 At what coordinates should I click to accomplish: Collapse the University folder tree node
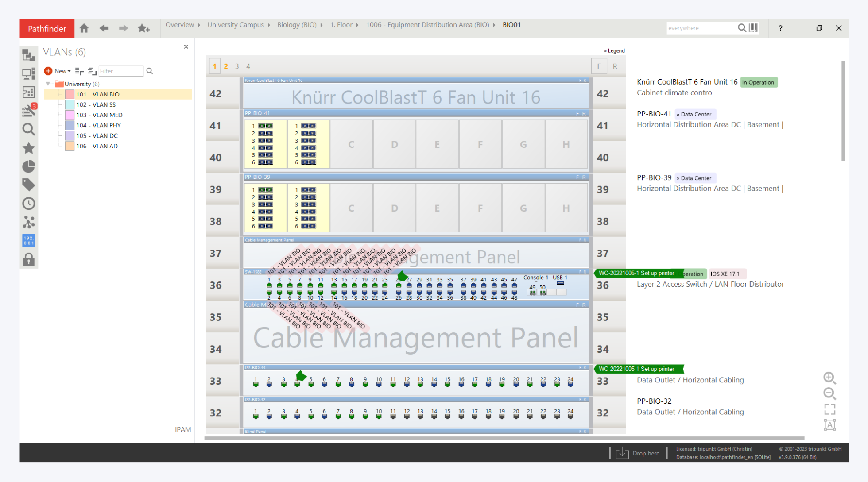[48, 84]
